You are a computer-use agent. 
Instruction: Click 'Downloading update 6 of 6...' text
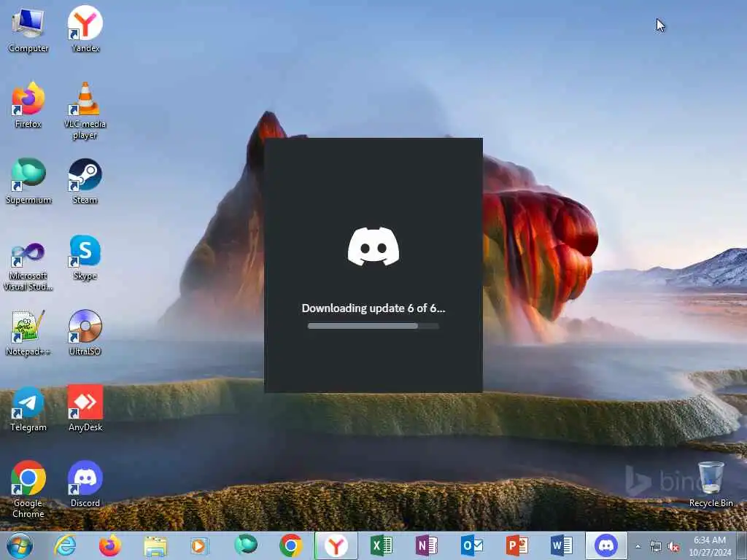coord(373,308)
